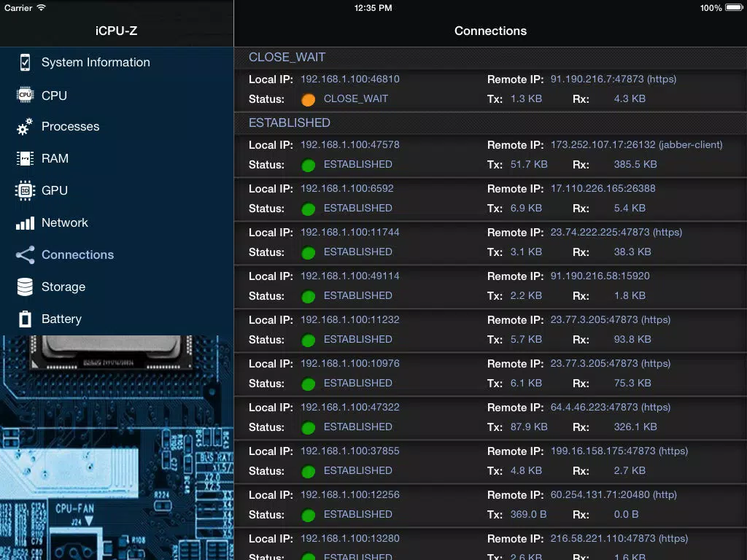747x560 pixels.
Task: Go to the RAM section
Action: [117, 158]
